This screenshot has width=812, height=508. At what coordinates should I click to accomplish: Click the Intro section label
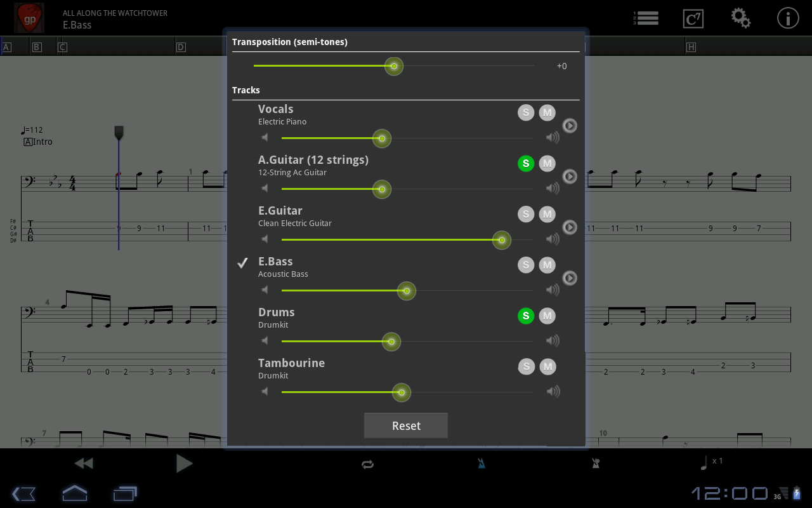pyautogui.click(x=38, y=142)
